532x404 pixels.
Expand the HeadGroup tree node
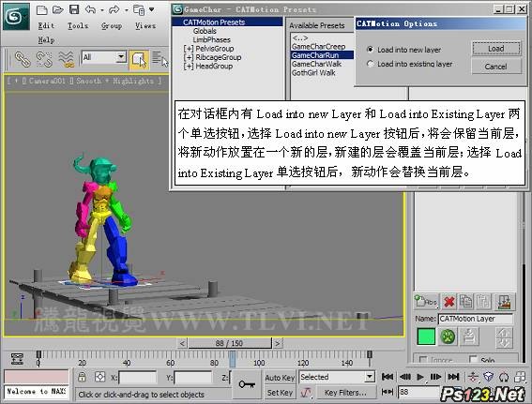point(188,67)
